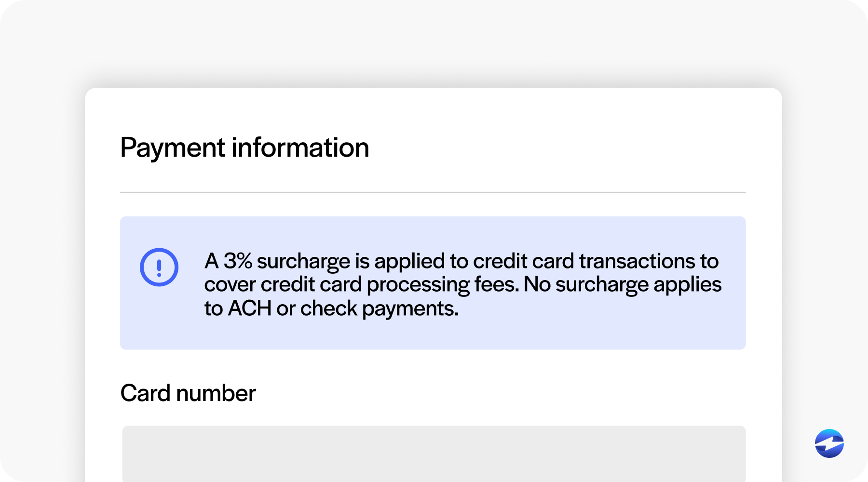The height and width of the screenshot is (482, 868).
Task: Select the Card number field label
Action: click(188, 393)
